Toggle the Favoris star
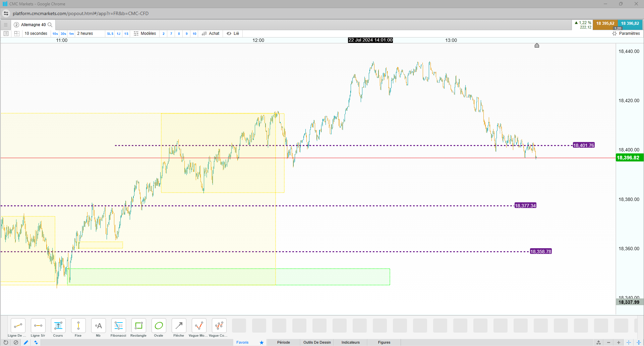Viewport: 644px width, 346px height. point(261,342)
